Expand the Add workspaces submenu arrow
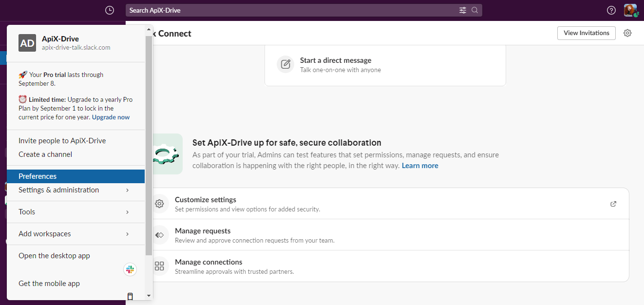The height and width of the screenshot is (305, 644). pyautogui.click(x=127, y=234)
